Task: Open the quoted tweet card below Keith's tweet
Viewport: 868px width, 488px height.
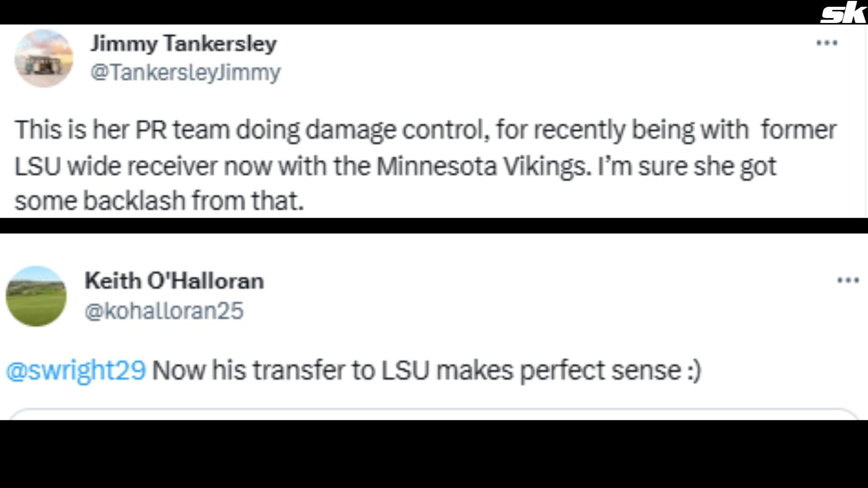Action: pos(433,414)
